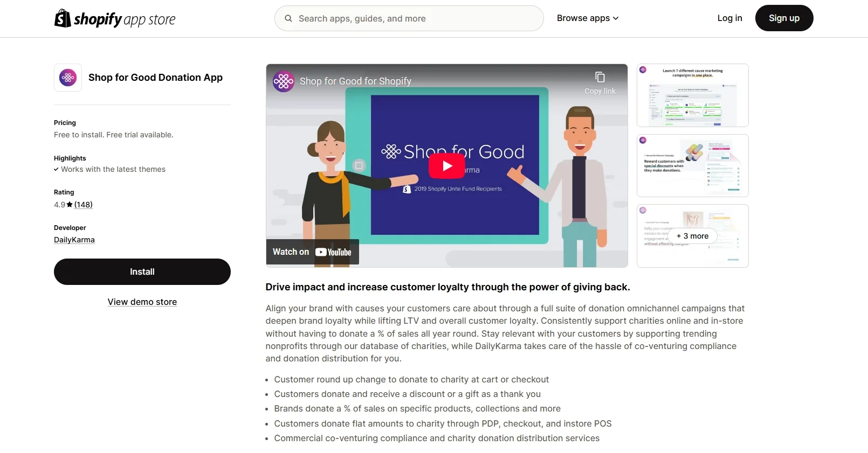Open the Shopify app store home logo
The height and width of the screenshot is (453, 868).
[115, 18]
